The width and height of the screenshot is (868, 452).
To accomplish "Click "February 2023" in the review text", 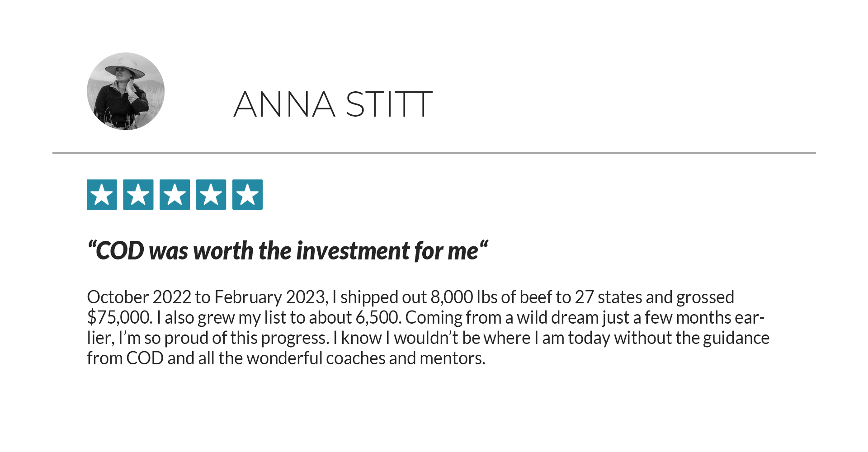I will tap(270, 297).
